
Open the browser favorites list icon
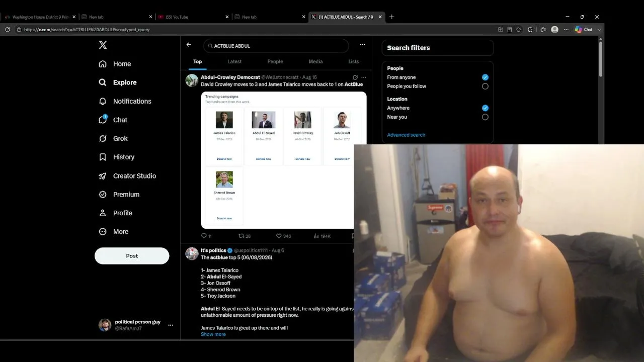coord(543,30)
